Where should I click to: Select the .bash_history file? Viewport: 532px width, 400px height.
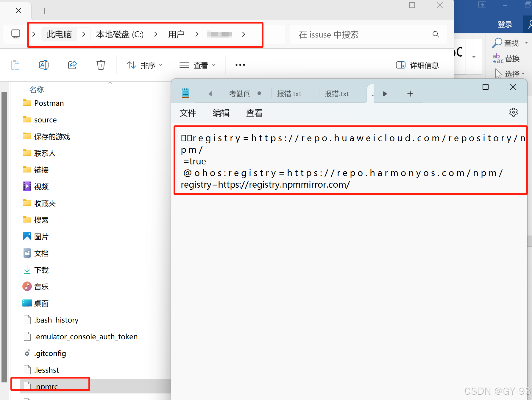coord(51,320)
